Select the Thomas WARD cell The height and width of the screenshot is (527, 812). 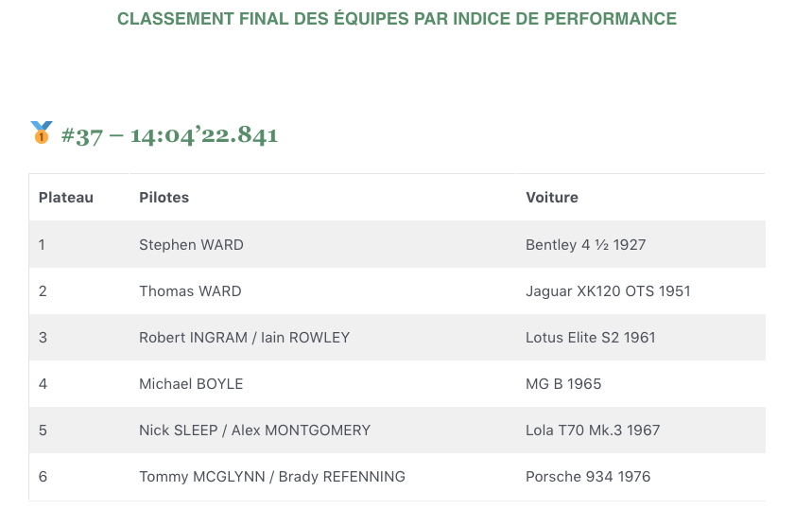(190, 291)
